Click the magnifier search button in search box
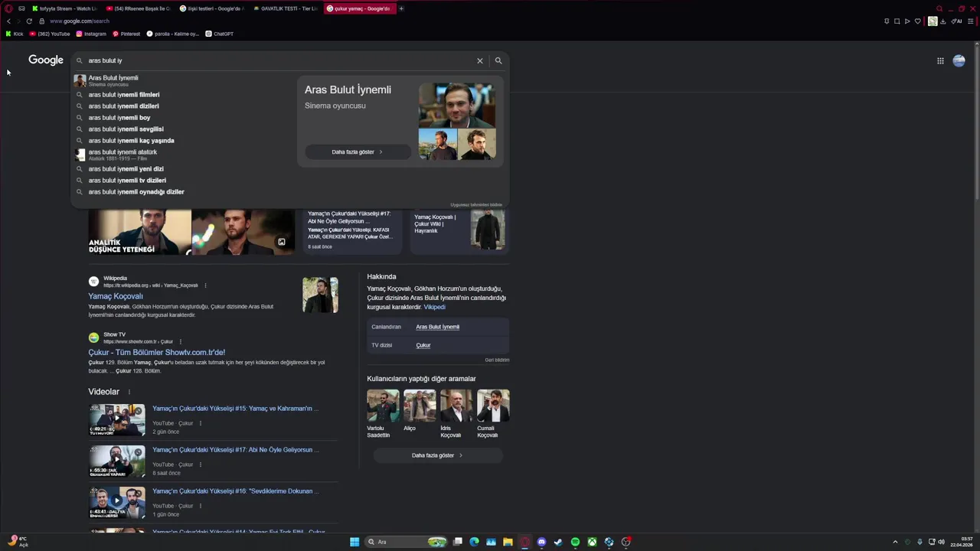 pos(498,60)
